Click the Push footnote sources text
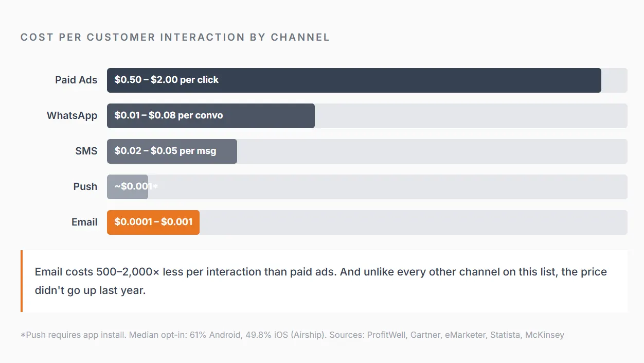644x363 pixels. point(292,335)
